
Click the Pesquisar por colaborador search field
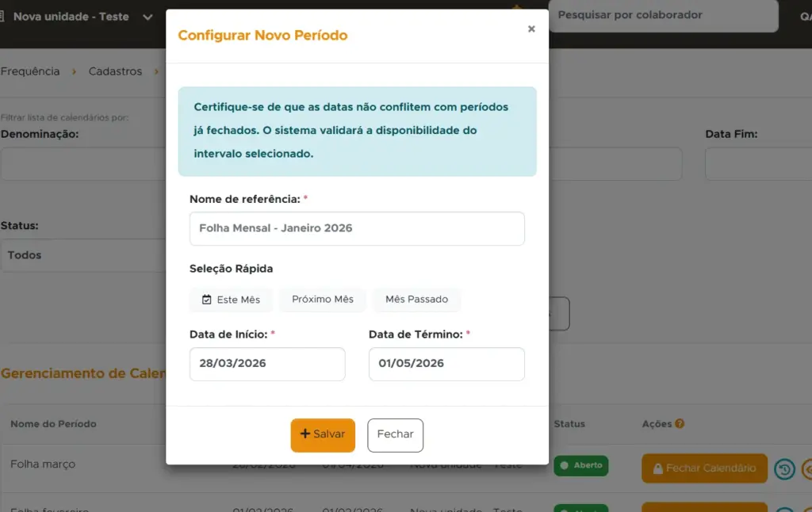point(663,17)
